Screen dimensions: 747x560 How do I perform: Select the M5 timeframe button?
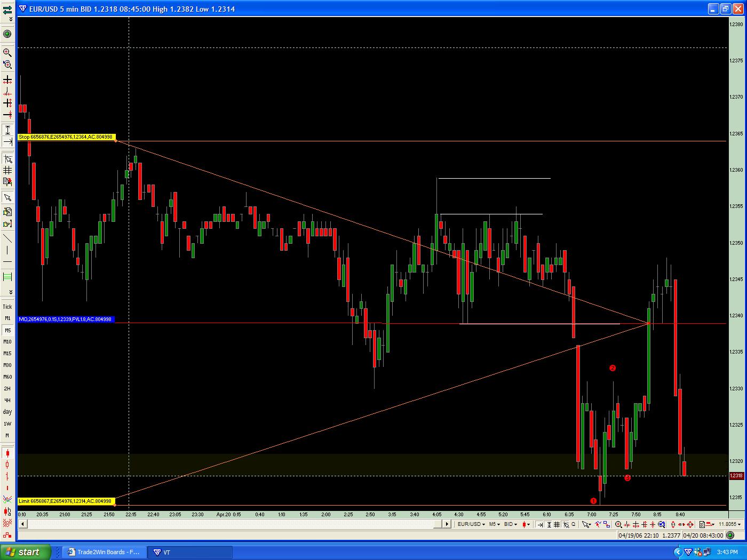(x=7, y=330)
